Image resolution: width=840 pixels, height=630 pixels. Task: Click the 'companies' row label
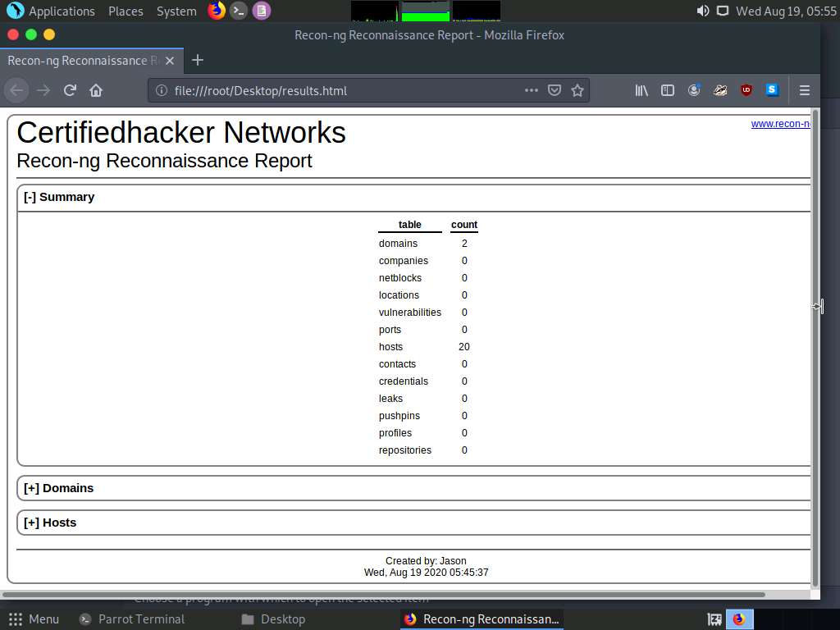click(x=404, y=261)
